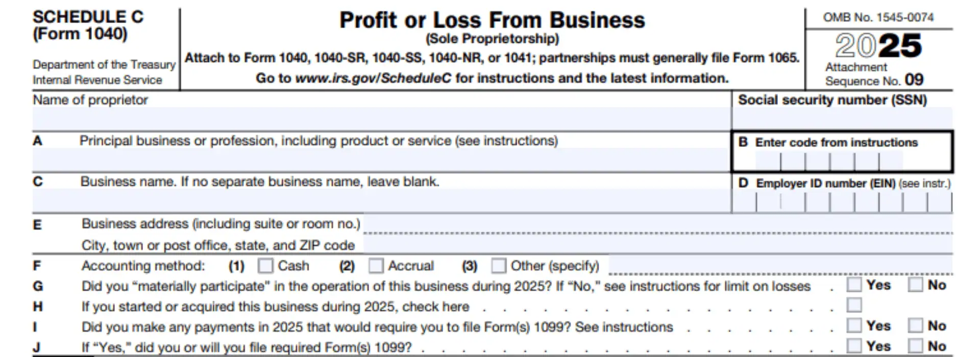
Task: Click the Business address input line
Action: (x=657, y=224)
